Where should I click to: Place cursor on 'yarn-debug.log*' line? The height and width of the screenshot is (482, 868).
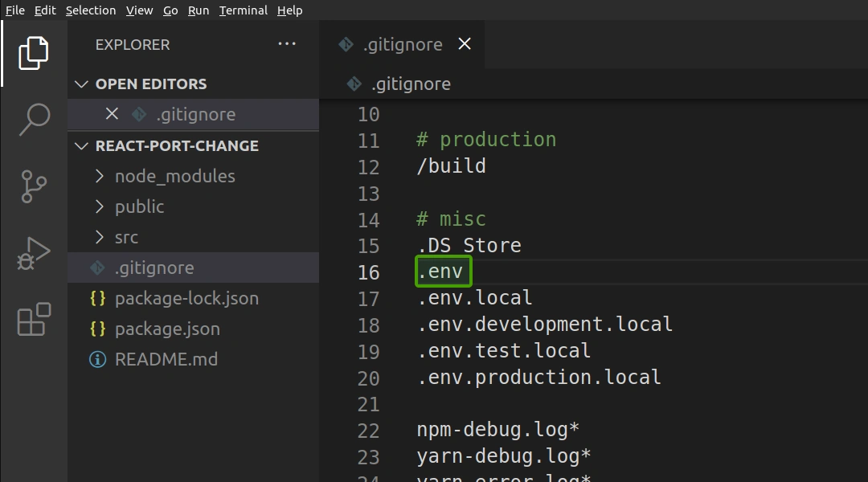pyautogui.click(x=504, y=456)
